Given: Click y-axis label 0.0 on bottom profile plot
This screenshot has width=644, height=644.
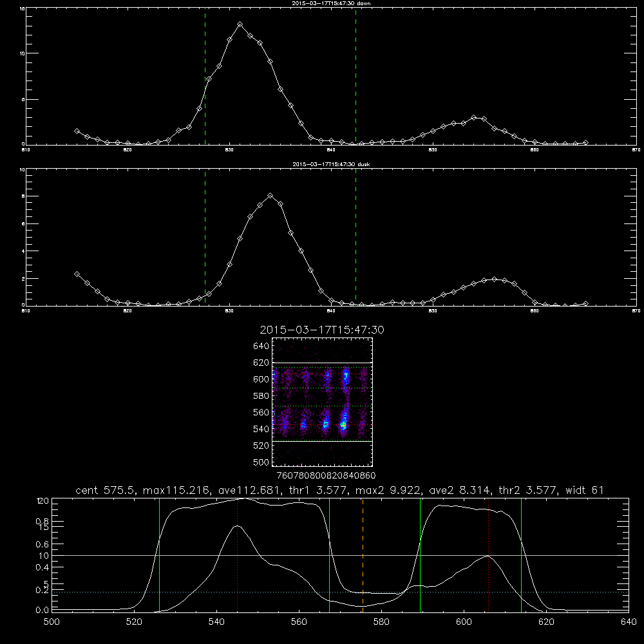Looking at the screenshot, I should coord(43,611).
